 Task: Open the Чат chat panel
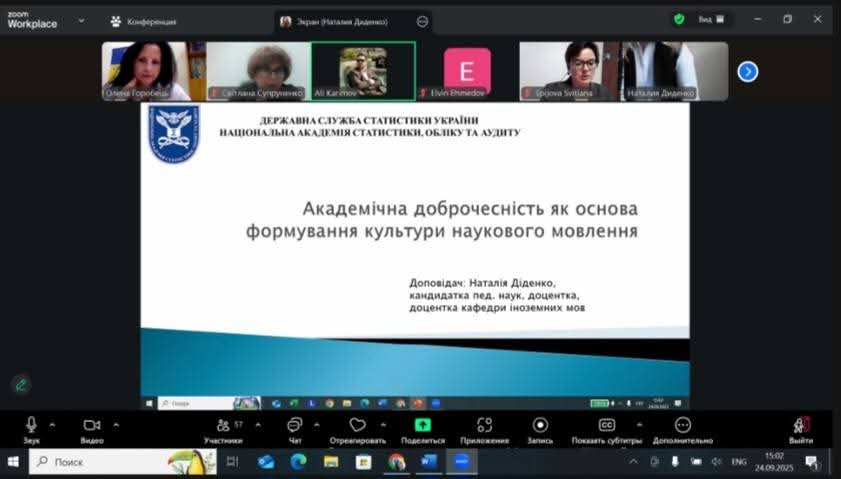[295, 426]
